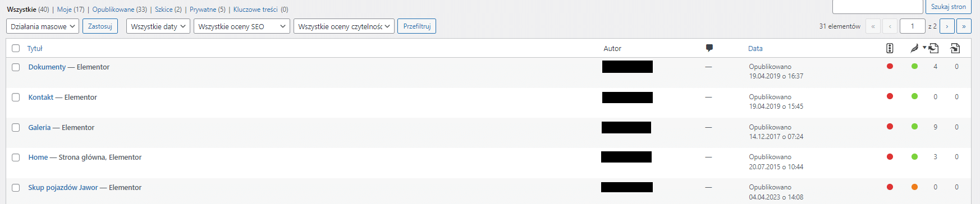Click red SEO dot for Dokumenty
Screen dimensions: 980x204
(x=890, y=66)
